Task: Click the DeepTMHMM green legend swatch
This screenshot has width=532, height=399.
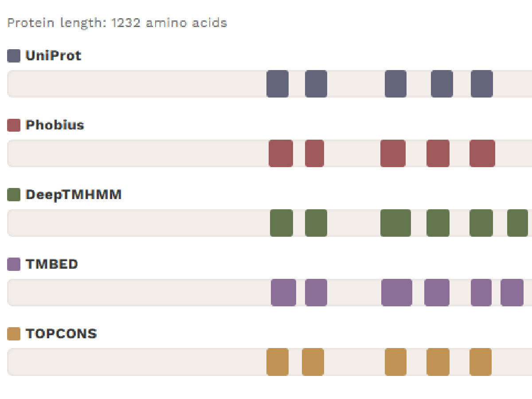Action: [x=14, y=195]
